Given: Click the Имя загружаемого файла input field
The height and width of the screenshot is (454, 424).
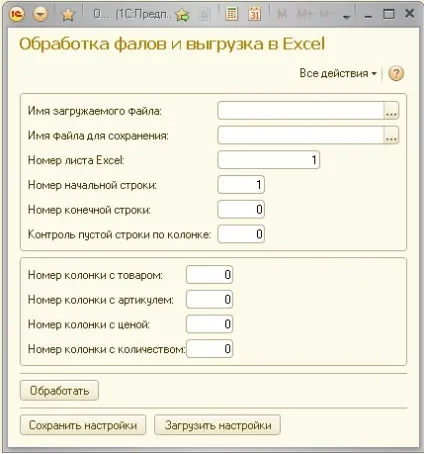Looking at the screenshot, I should click(x=301, y=110).
